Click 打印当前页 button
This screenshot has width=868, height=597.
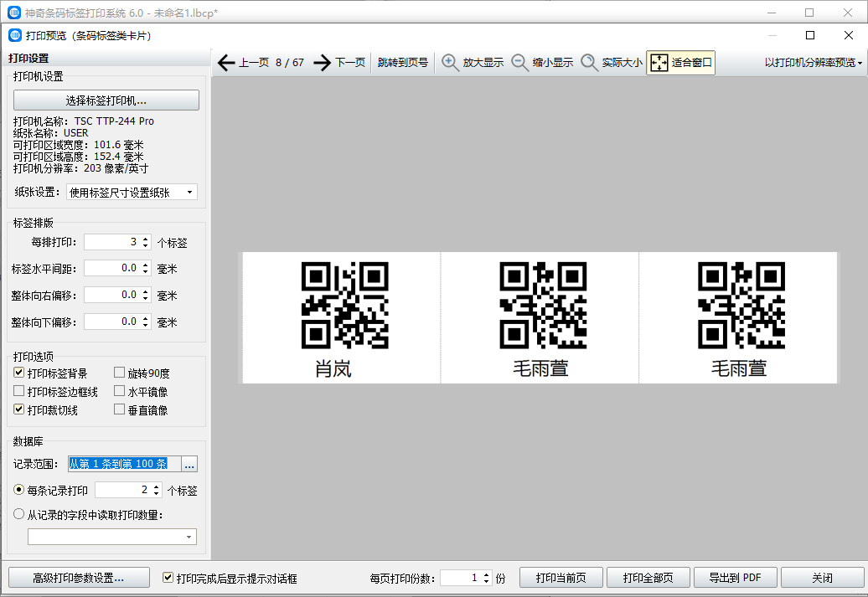561,578
